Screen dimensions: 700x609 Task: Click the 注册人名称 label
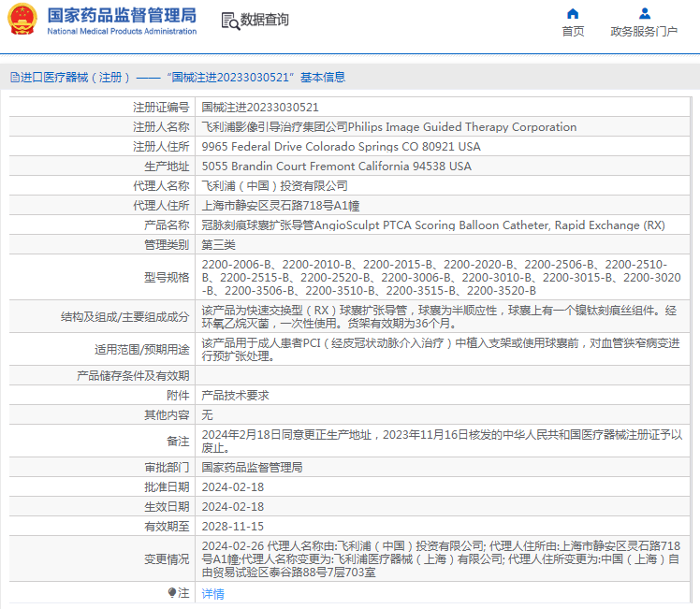(161, 126)
